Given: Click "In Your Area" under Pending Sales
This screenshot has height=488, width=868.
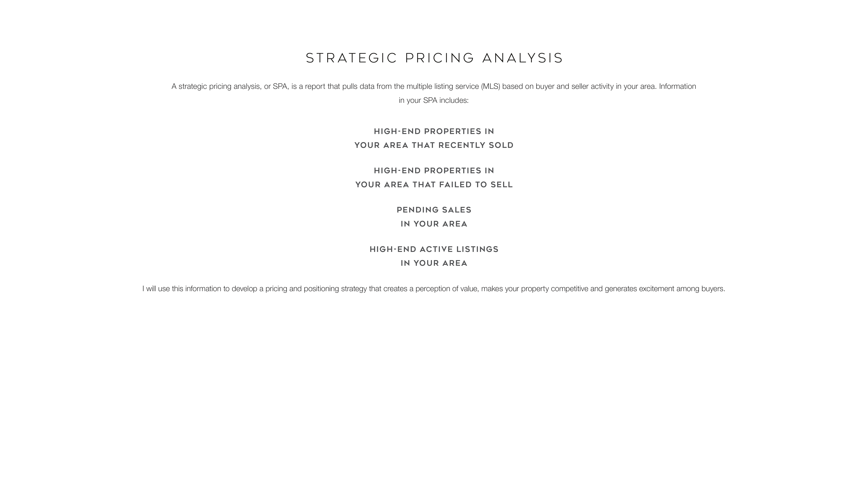Looking at the screenshot, I should (x=434, y=224).
